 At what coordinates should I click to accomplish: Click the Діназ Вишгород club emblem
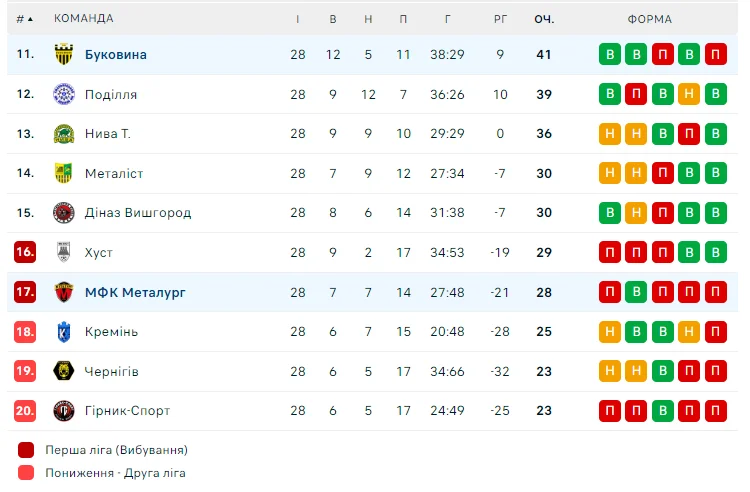tap(64, 213)
